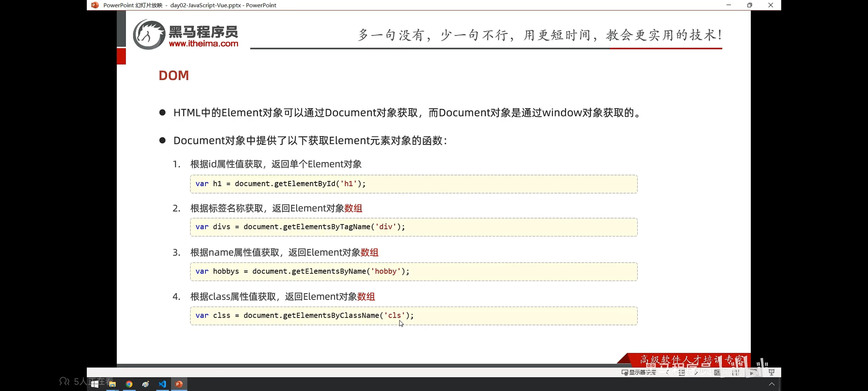This screenshot has height=391, width=868.
Task: Click item 4 text about class attribute
Action: (283, 297)
